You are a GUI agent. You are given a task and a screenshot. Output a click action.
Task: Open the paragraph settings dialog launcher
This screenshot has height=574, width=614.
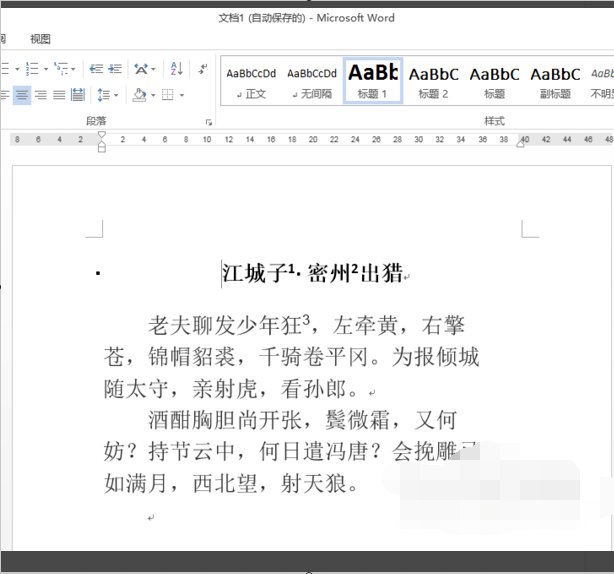coord(209,123)
